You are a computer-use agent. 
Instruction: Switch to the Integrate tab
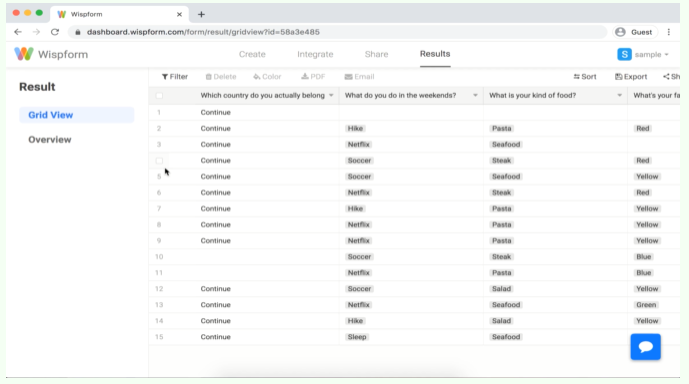pos(315,54)
